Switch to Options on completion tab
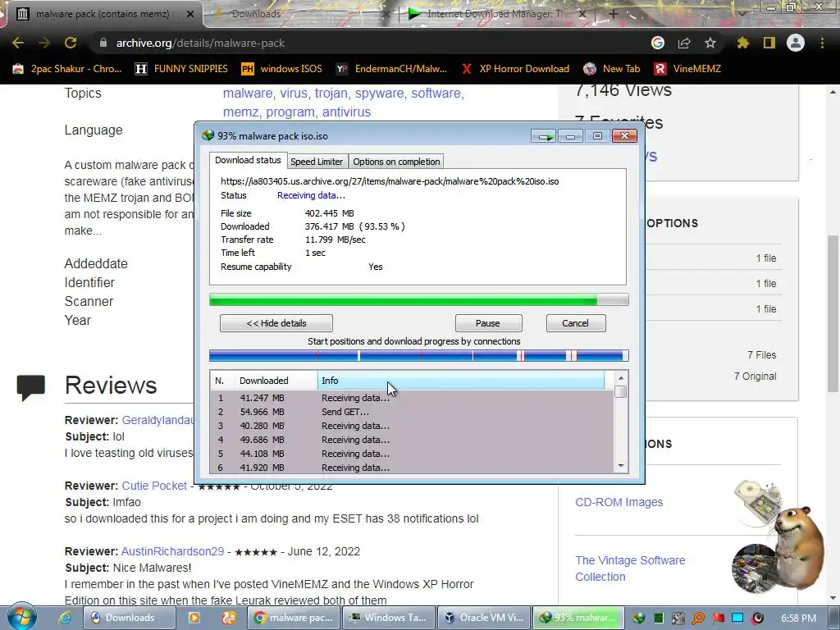840x630 pixels. pyautogui.click(x=396, y=162)
